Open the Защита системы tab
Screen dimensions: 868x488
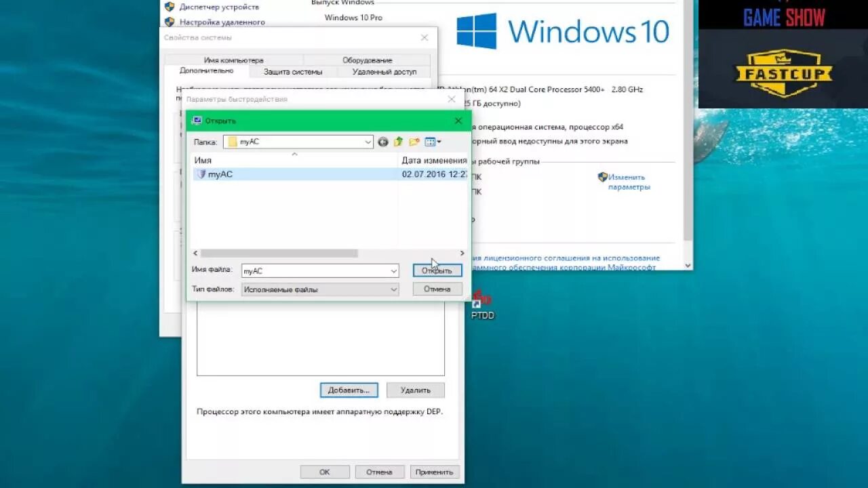[x=293, y=72]
